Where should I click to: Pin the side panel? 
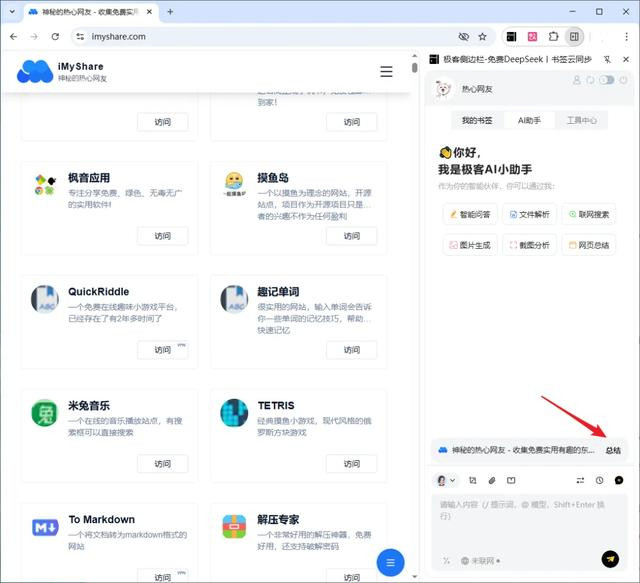click(607, 60)
